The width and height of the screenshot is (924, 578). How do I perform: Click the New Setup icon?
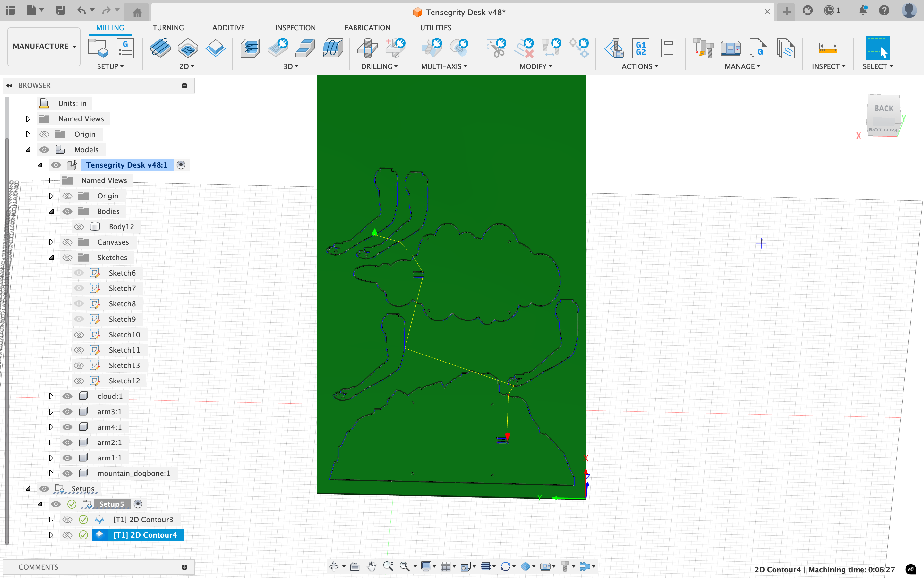98,48
